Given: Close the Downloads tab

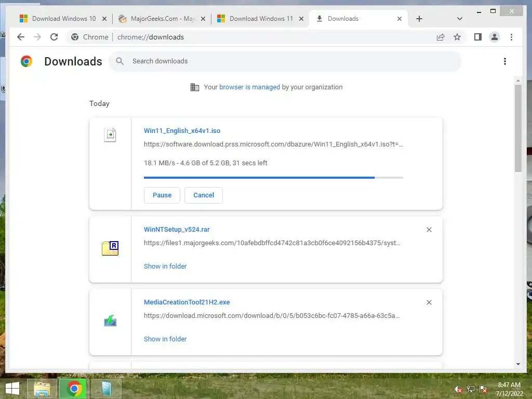Looking at the screenshot, I should click(x=400, y=19).
